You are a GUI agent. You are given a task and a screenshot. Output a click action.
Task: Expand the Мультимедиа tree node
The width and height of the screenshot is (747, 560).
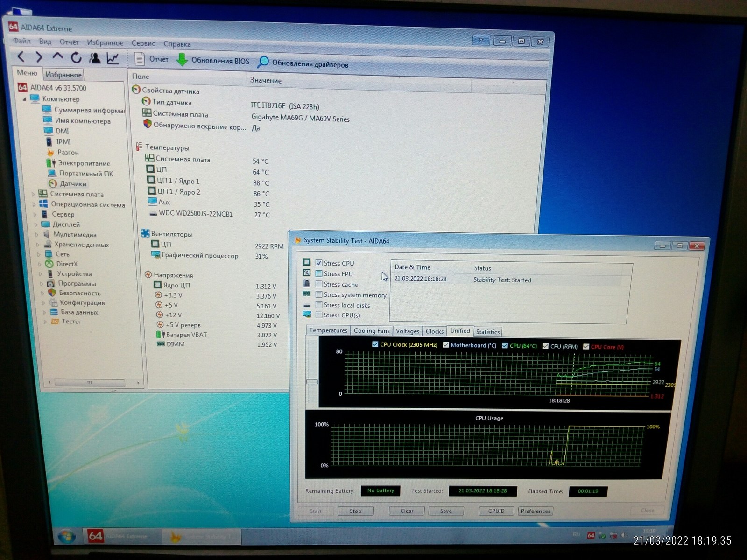point(37,235)
